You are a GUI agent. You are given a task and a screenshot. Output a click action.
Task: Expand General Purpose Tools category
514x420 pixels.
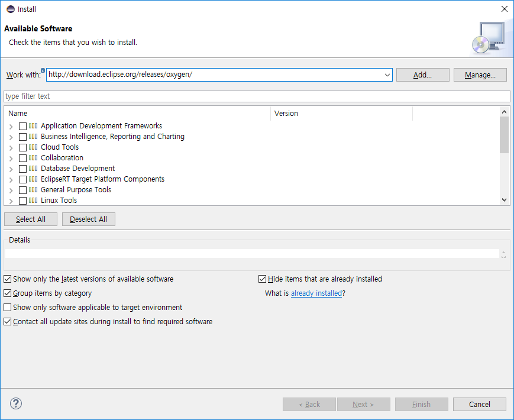(x=11, y=190)
